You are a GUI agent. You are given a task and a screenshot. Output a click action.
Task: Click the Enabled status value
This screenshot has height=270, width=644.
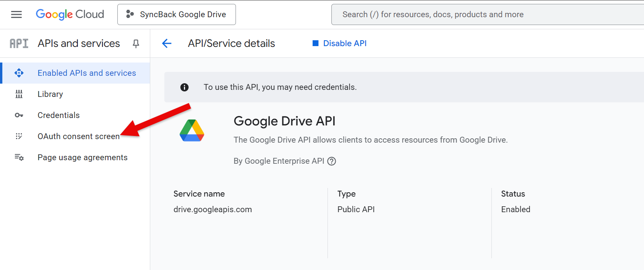tap(516, 209)
